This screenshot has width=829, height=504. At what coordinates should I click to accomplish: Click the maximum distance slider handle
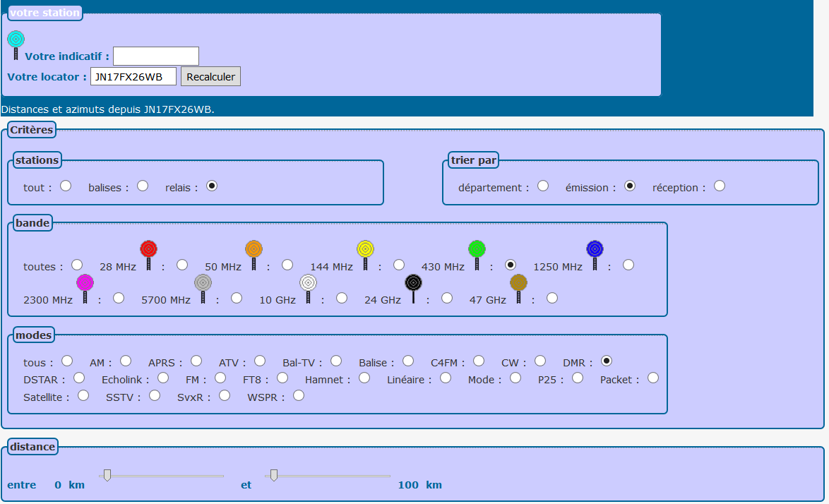tap(273, 475)
